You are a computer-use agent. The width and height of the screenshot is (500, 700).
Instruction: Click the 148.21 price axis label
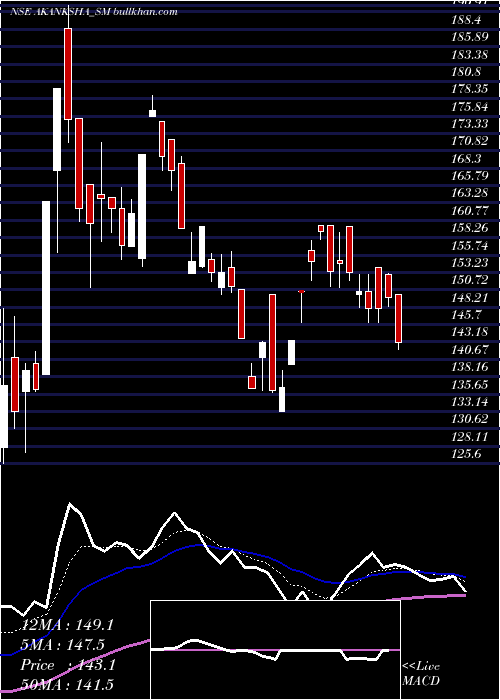[x=469, y=299]
